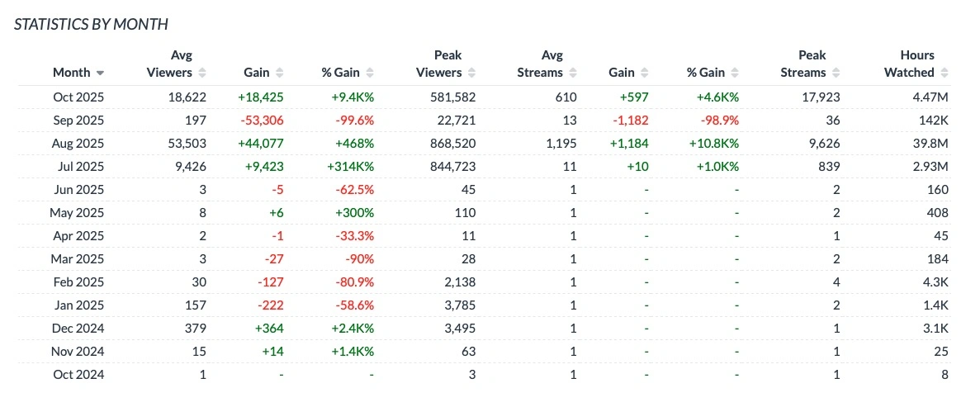Click the Month column sort arrow

(x=100, y=73)
